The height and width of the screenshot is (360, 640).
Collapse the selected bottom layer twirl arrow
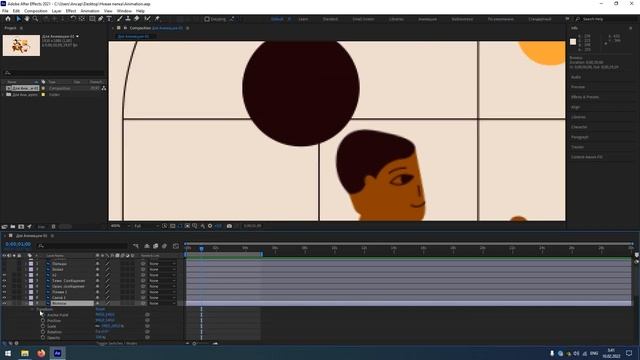[x=26, y=303]
